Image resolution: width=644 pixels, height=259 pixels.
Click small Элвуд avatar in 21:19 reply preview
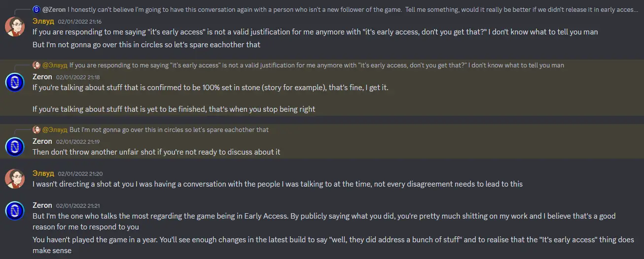pos(36,129)
